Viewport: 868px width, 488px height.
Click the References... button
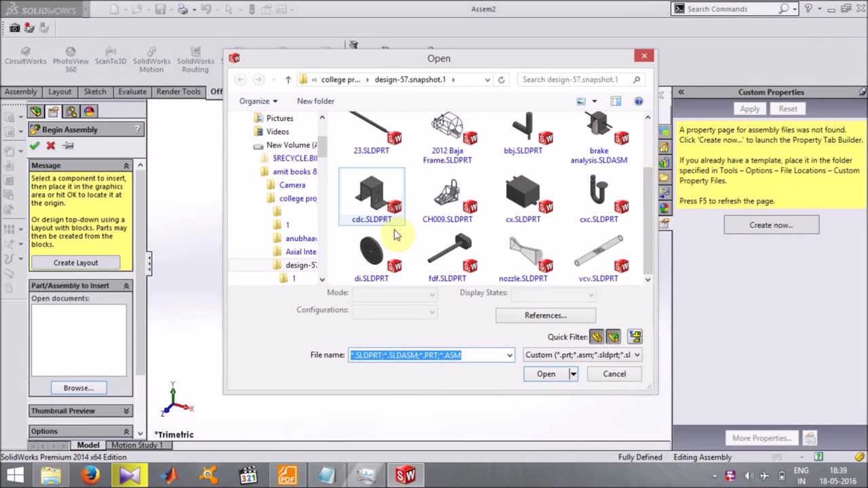tap(546, 315)
